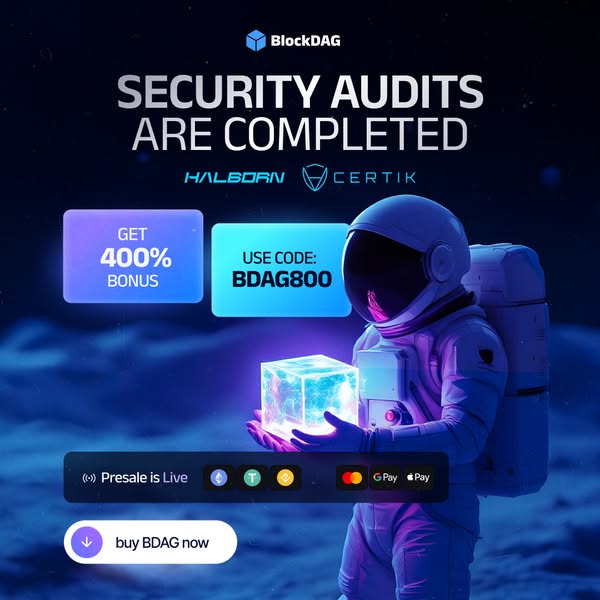Click the buy BDAG now button
600x600 pixels.
150,542
